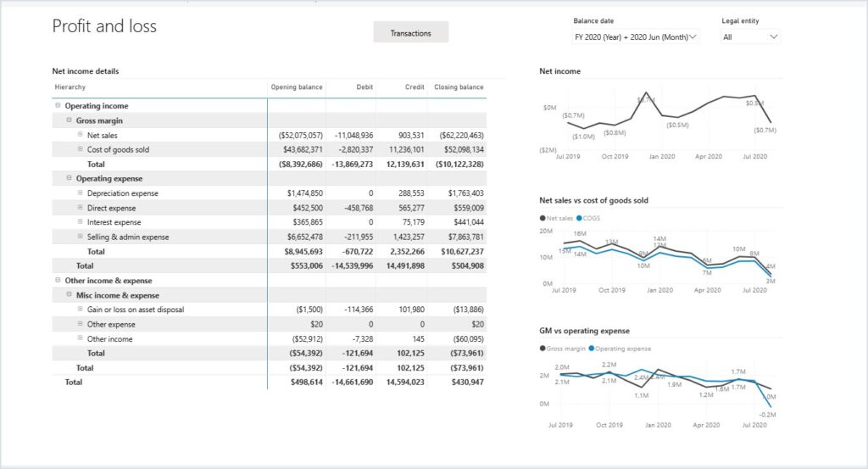Collapse Misc income & expense group

click(x=70, y=294)
